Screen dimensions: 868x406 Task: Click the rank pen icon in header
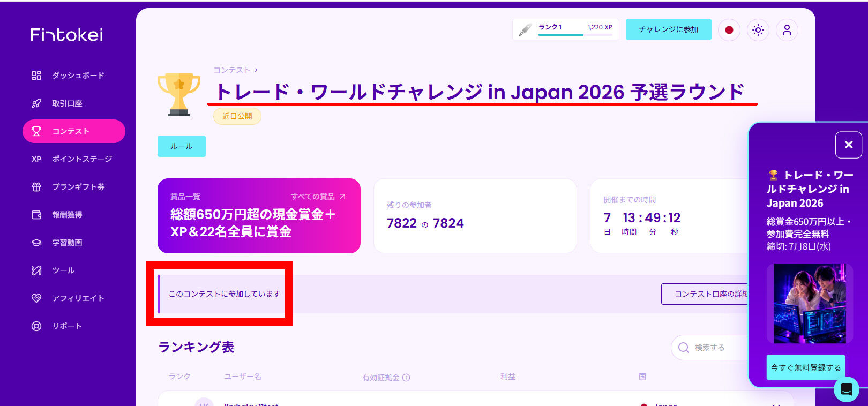coord(526,29)
